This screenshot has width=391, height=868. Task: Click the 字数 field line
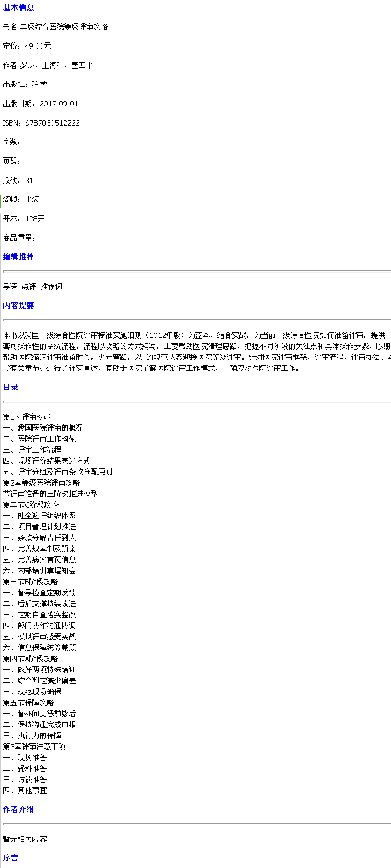click(x=13, y=142)
